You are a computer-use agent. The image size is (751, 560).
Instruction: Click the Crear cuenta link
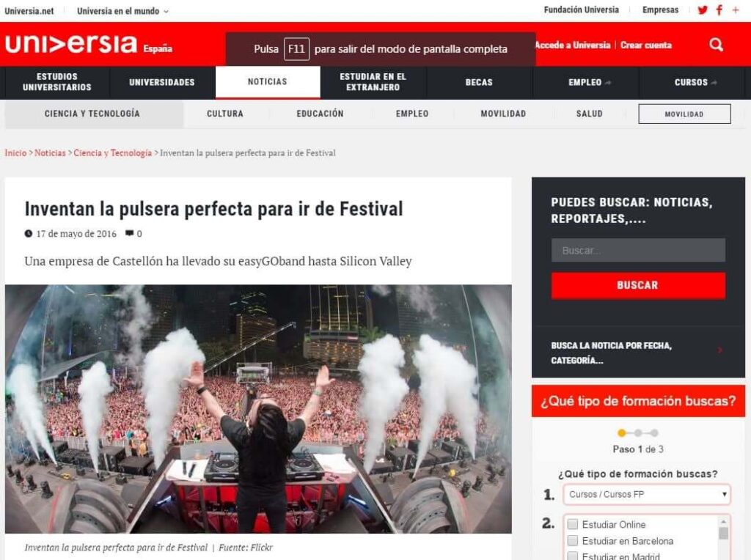point(646,45)
